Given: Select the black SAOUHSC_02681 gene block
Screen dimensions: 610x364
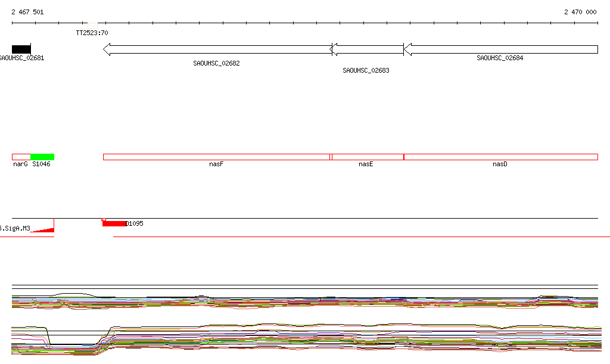Looking at the screenshot, I should pos(21,49).
